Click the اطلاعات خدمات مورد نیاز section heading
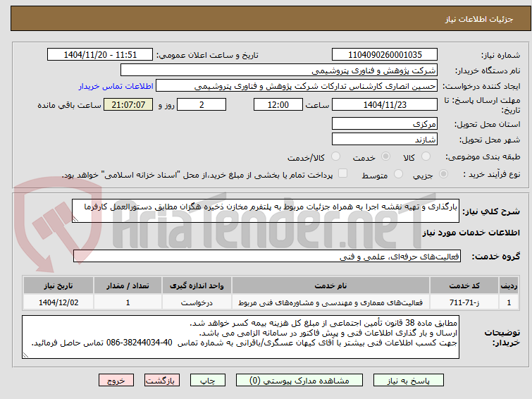This screenshot has height=399, width=532. click(x=471, y=233)
